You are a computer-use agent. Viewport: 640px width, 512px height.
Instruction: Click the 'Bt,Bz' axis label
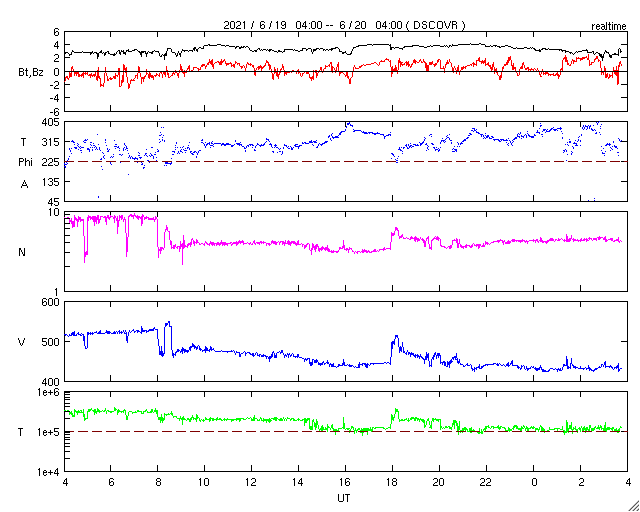coord(31,72)
